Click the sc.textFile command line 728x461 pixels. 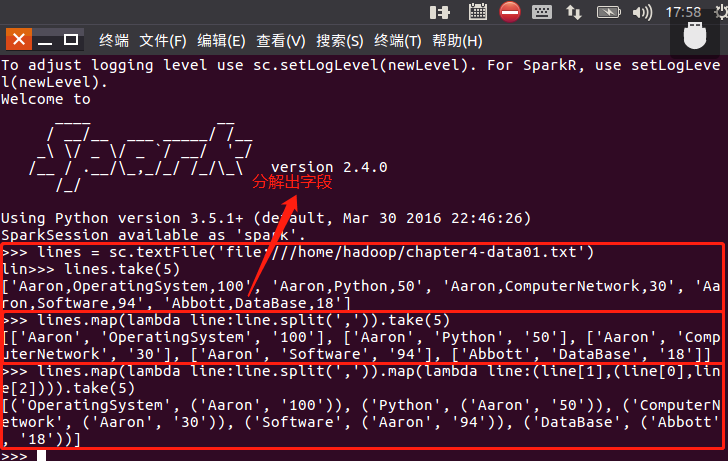pyautogui.click(x=298, y=252)
